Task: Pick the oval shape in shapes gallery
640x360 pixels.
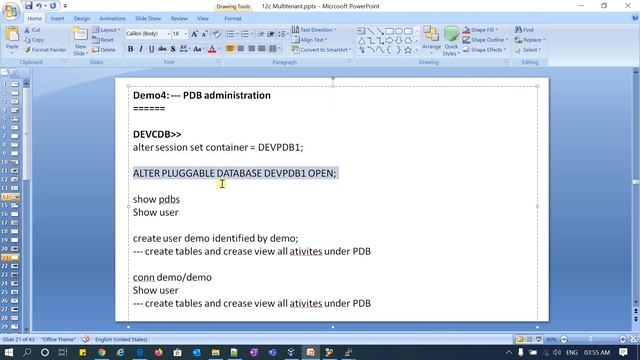Action: (399, 31)
